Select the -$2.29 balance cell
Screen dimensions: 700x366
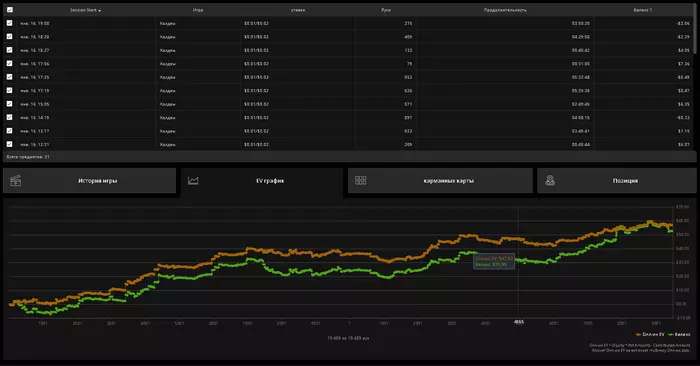click(x=683, y=37)
